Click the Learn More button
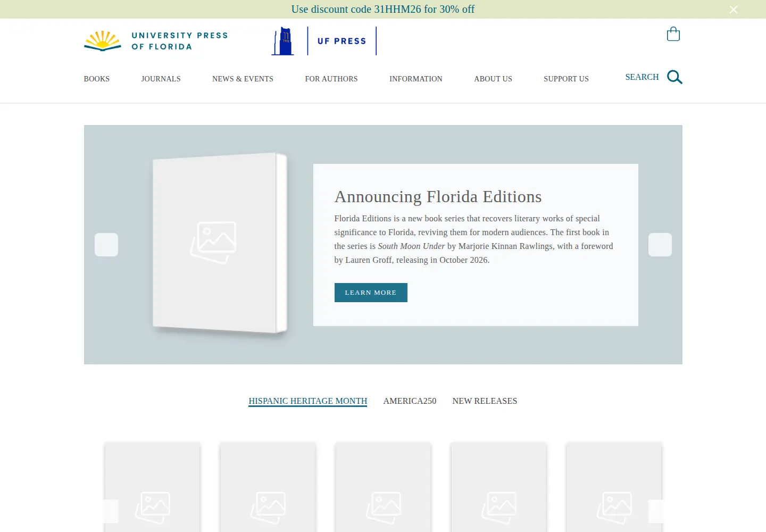Viewport: 766px width, 532px height. [371, 293]
